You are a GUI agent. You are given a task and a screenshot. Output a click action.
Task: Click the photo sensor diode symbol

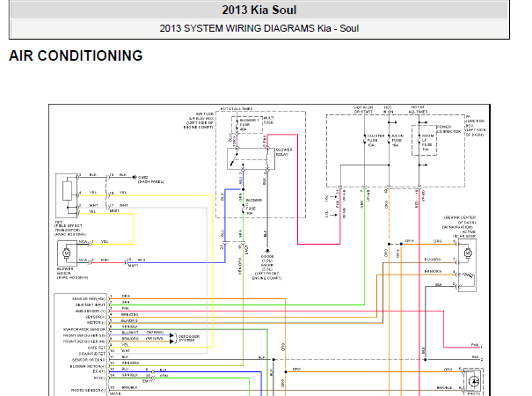474,381
